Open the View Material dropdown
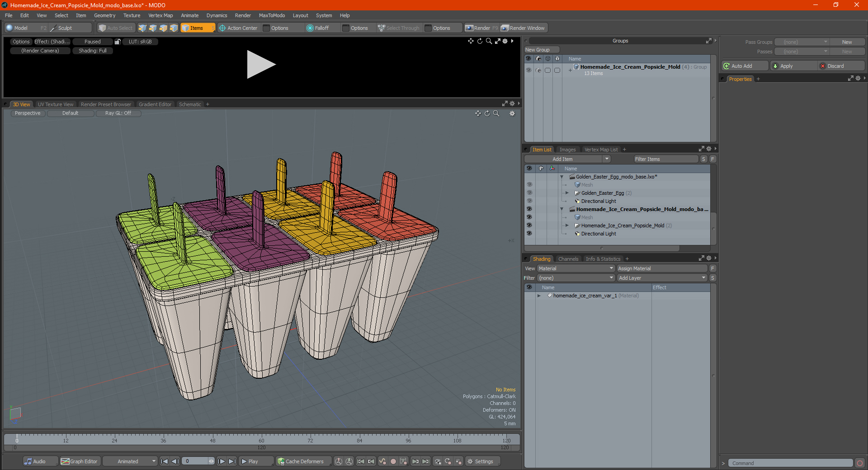Screen dimensions: 868x470 pos(576,268)
